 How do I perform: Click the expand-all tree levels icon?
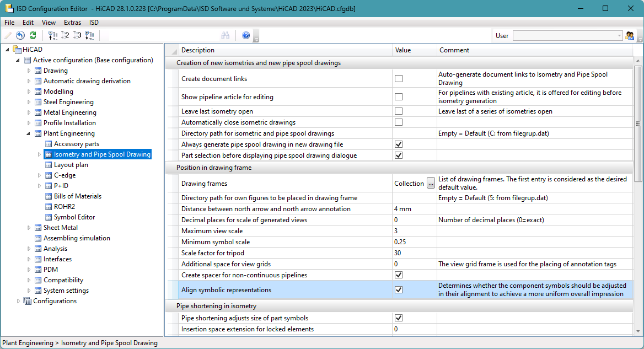click(x=89, y=36)
